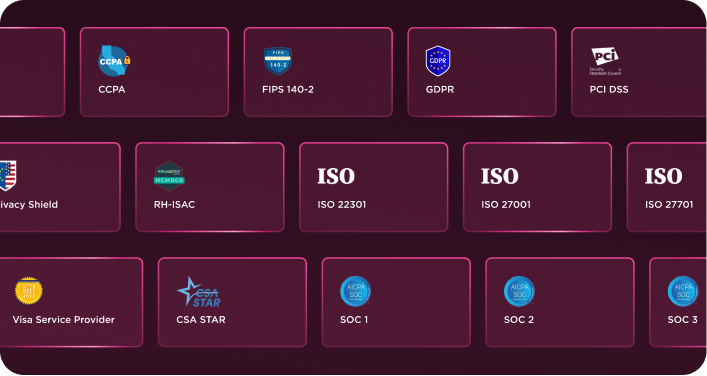The width and height of the screenshot is (707, 376).
Task: Click the GDPR blue shield icon
Action: 438,61
